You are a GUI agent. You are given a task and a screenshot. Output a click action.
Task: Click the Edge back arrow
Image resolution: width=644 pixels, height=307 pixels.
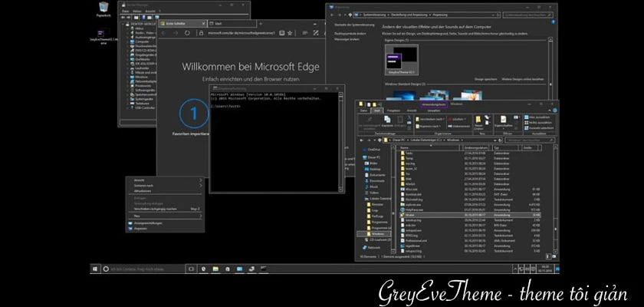[x=164, y=33]
